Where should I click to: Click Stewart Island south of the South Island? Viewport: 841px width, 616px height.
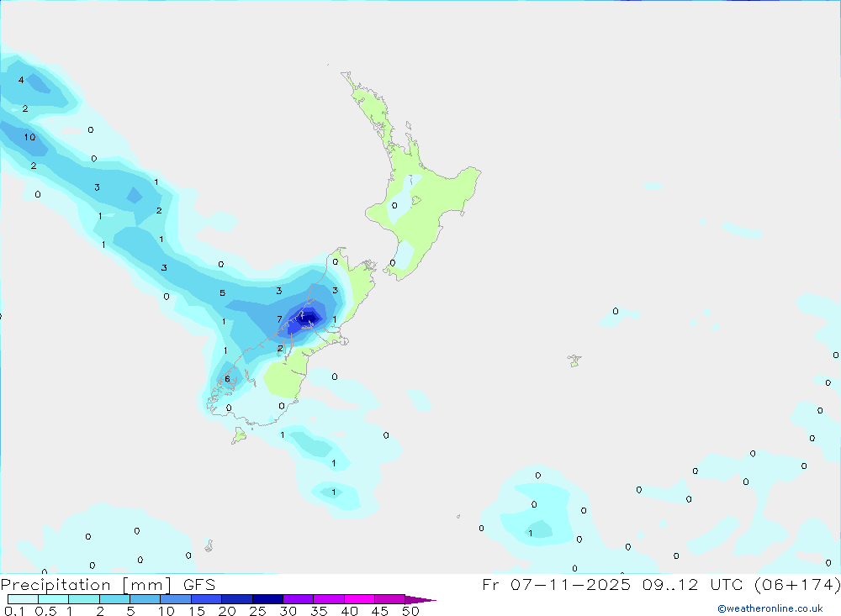(239, 435)
